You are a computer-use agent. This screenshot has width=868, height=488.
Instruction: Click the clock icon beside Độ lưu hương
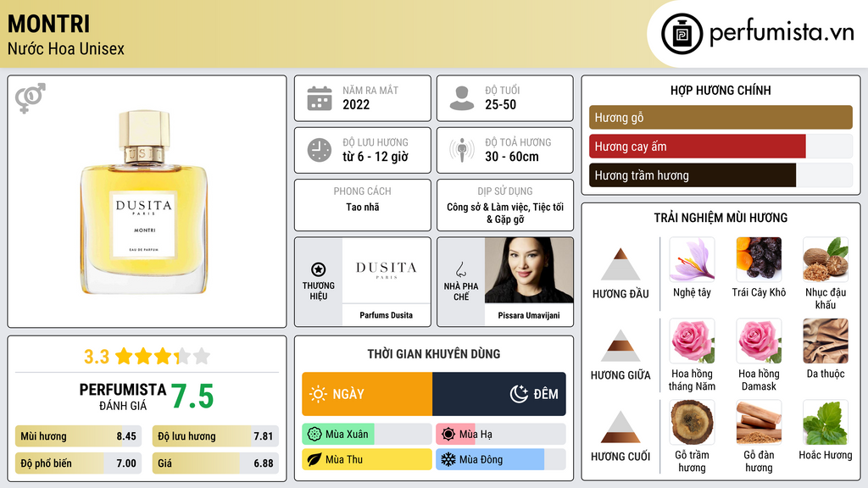pos(320,150)
